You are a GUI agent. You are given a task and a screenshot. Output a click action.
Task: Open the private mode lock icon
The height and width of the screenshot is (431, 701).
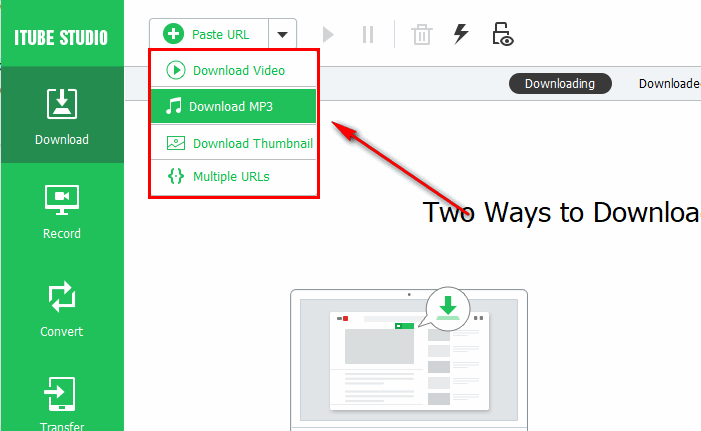[503, 34]
